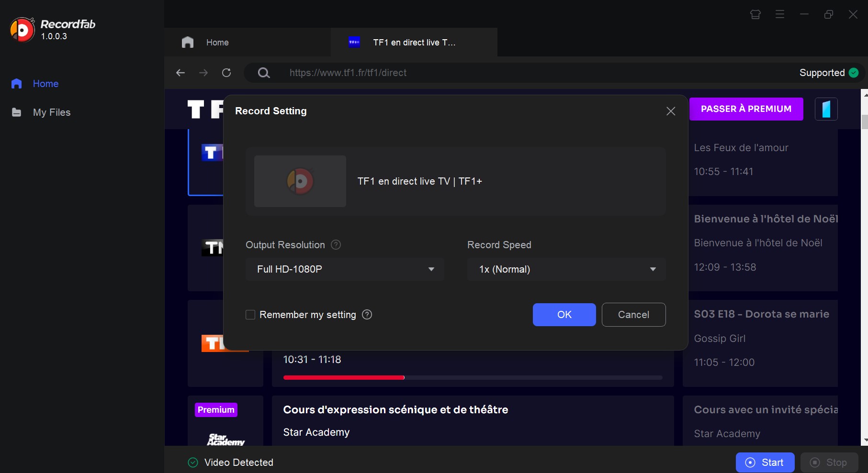Image resolution: width=868 pixels, height=473 pixels.
Task: Switch to the Home browser tab
Action: tap(248, 43)
